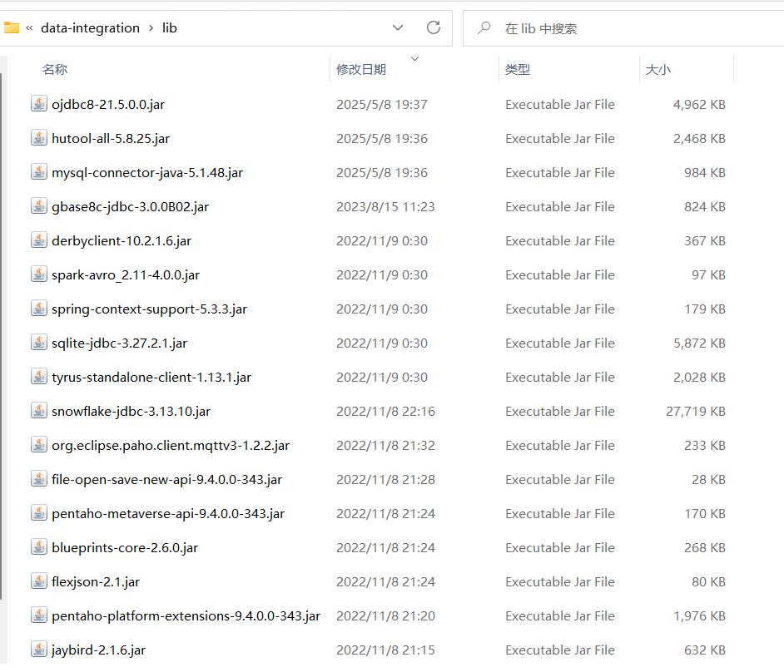Click the jar icon of gbase8c-jdbc-3.0.0B02.jar

coord(39,206)
